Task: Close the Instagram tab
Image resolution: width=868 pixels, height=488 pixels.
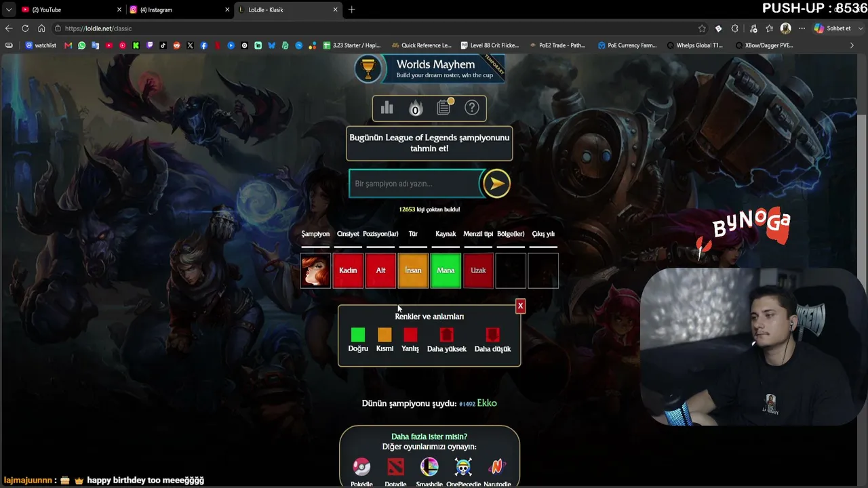Action: 227,9
